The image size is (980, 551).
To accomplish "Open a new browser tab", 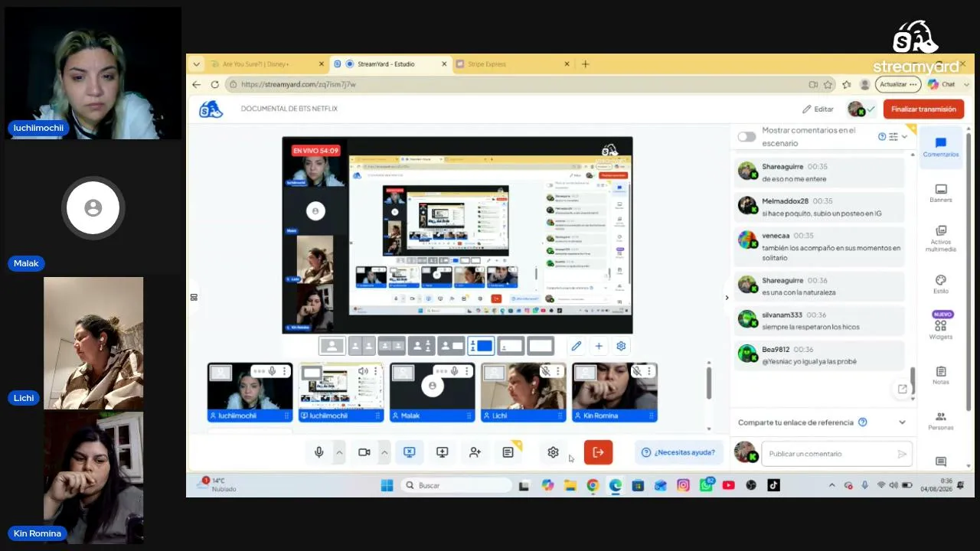I will 585,64.
